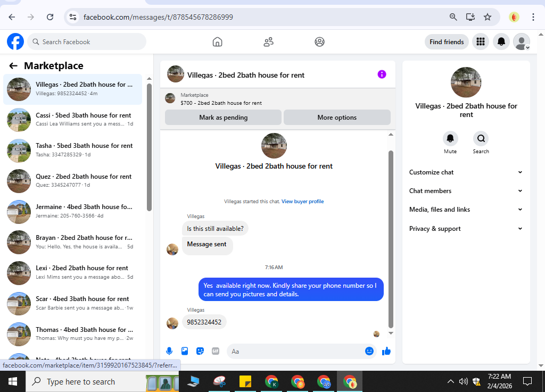Screen dimensions: 545x392
Task: Open the Lexi 2bed 2bath conversation
Action: (72, 272)
